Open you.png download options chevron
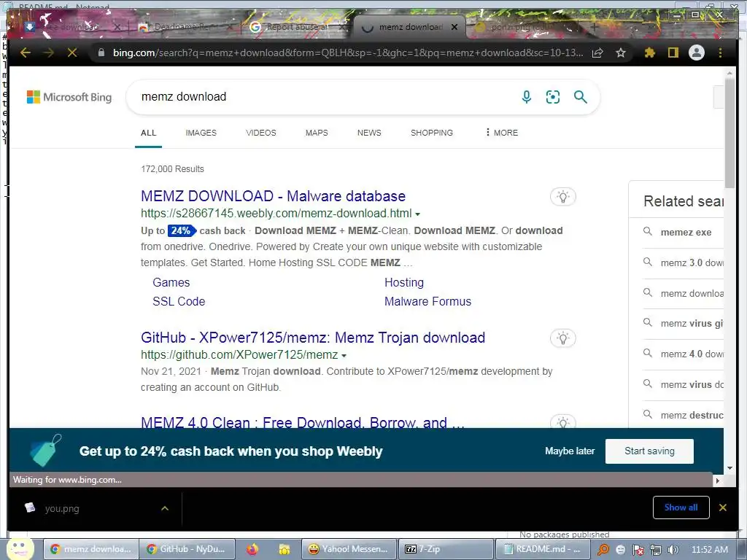This screenshot has width=747, height=560. tap(165, 508)
